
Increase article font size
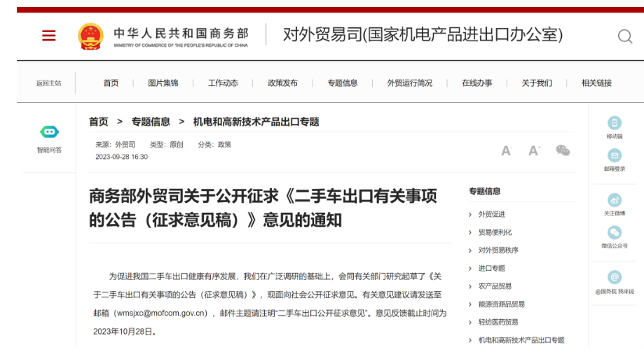[x=534, y=150]
